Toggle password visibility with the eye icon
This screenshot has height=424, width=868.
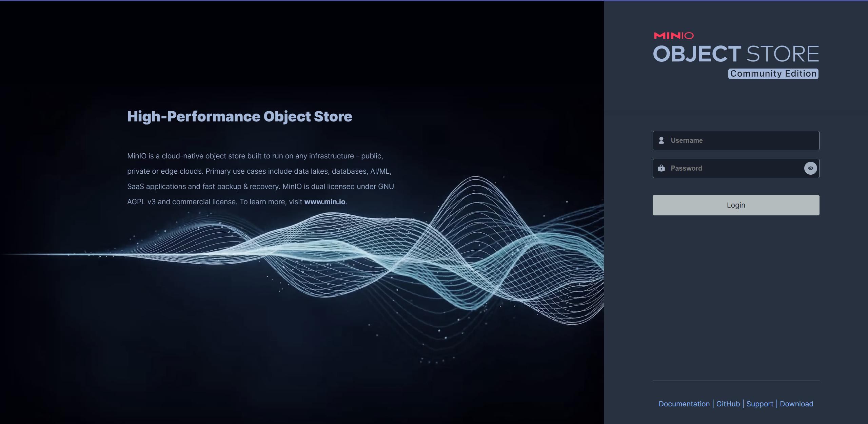pyautogui.click(x=810, y=168)
